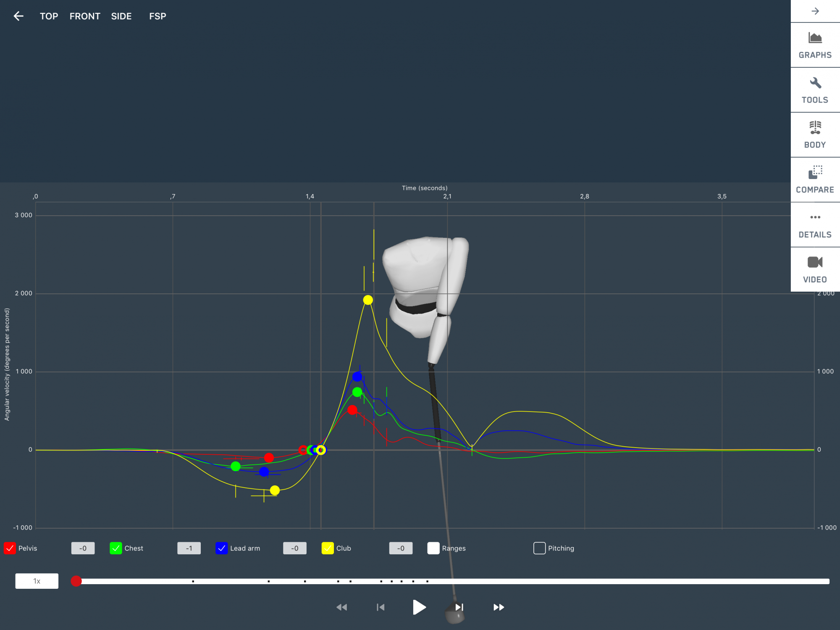
Task: Click the Lead arm value field
Action: click(x=295, y=548)
